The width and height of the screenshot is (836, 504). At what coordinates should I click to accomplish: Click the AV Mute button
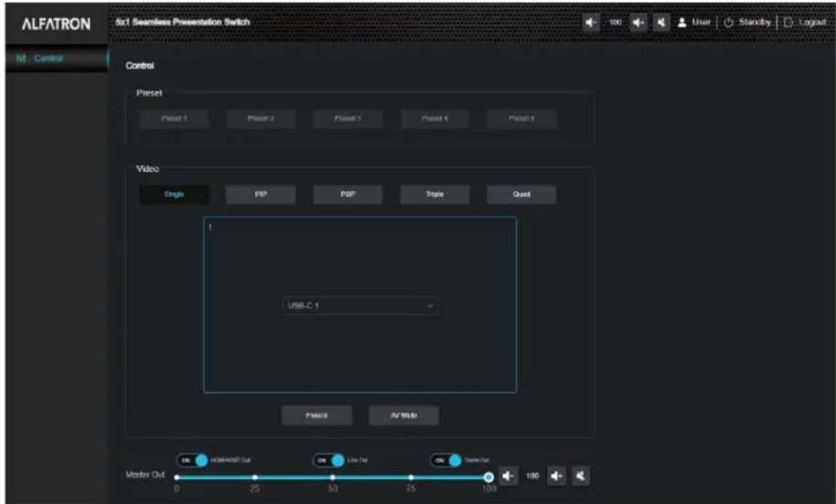[404, 415]
